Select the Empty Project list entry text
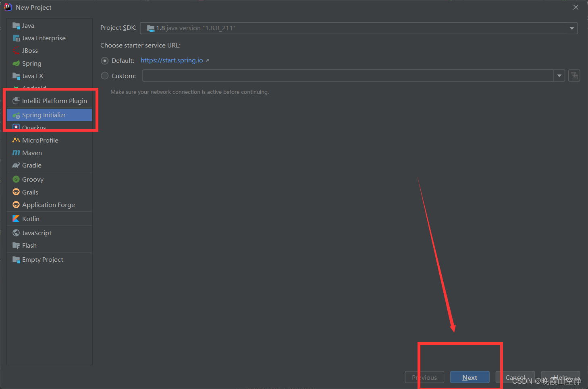This screenshot has height=389, width=588. [x=43, y=260]
